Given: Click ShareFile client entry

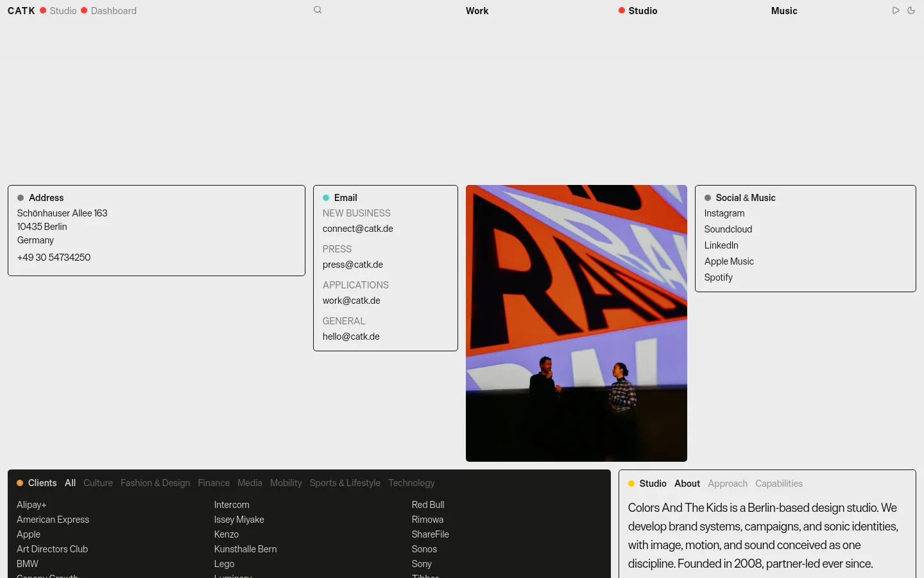Looking at the screenshot, I should (x=431, y=534).
